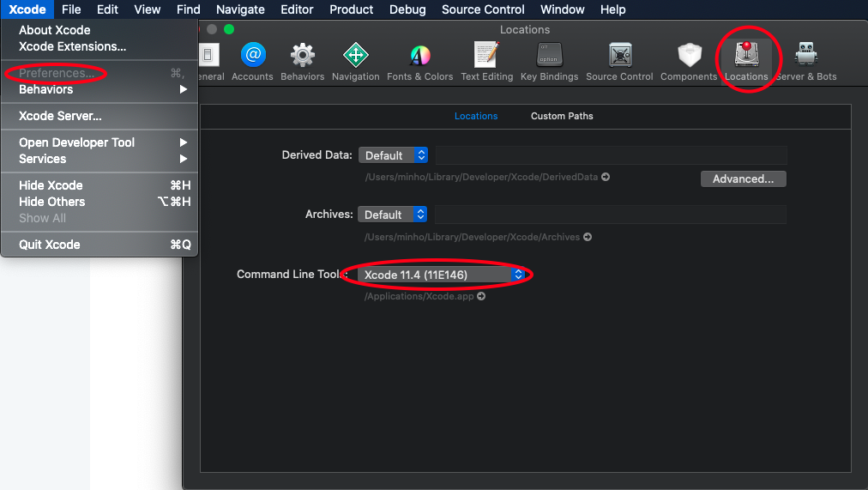Open the Text Editing preferences pane

(x=486, y=62)
